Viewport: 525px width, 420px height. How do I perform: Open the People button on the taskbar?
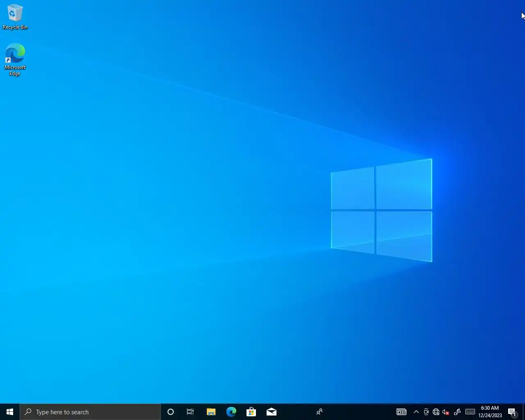click(x=320, y=412)
